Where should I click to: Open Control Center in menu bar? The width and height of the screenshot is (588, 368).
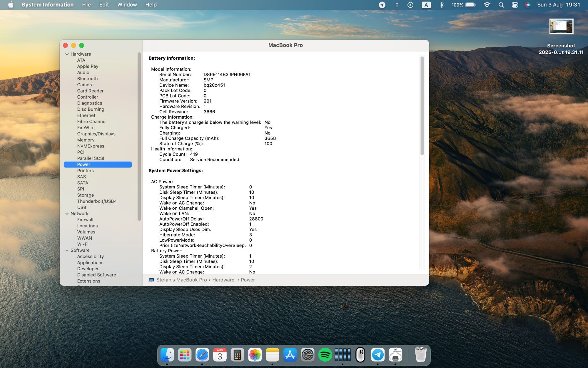pyautogui.click(x=515, y=5)
